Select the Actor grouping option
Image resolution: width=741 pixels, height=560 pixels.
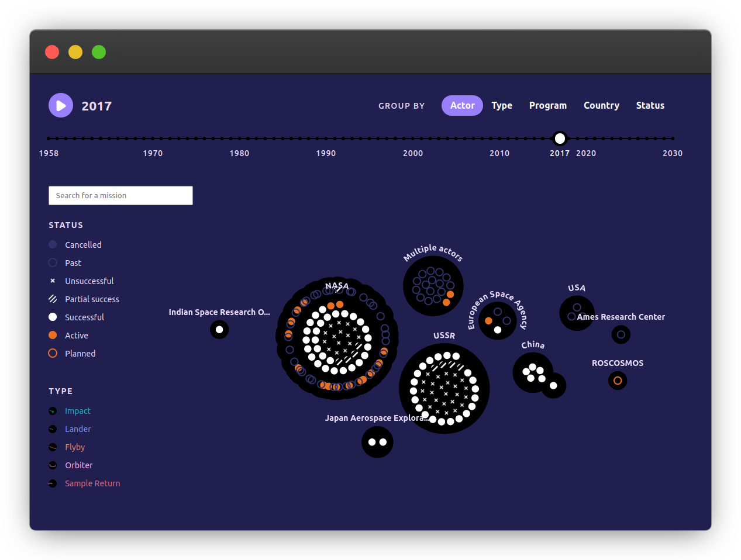(x=462, y=105)
